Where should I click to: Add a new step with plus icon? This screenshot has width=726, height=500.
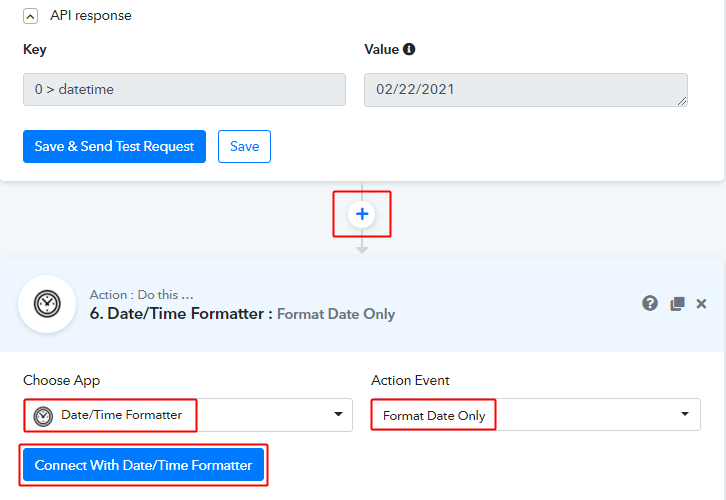point(362,214)
